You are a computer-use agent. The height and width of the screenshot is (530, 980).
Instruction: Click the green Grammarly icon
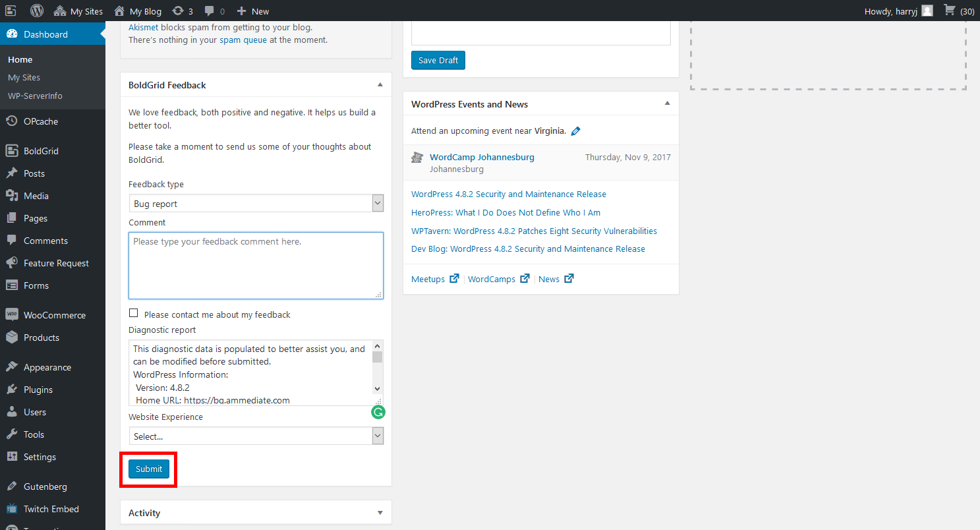pos(378,413)
